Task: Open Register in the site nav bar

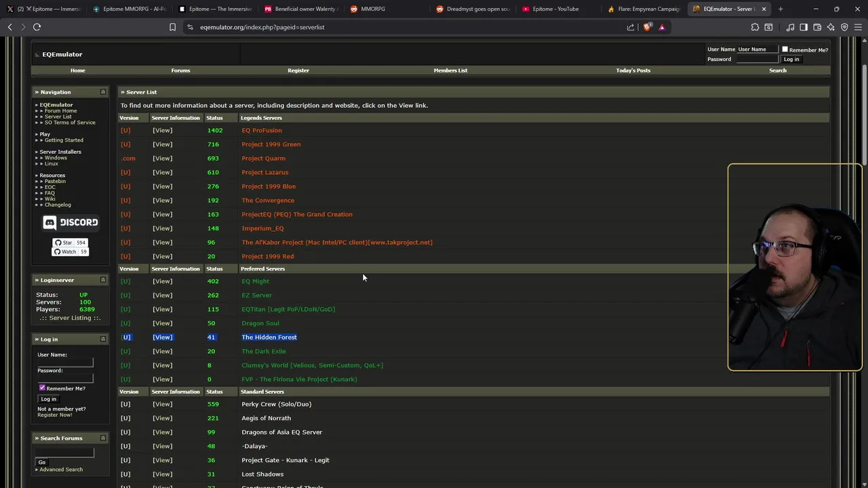Action: coord(298,70)
